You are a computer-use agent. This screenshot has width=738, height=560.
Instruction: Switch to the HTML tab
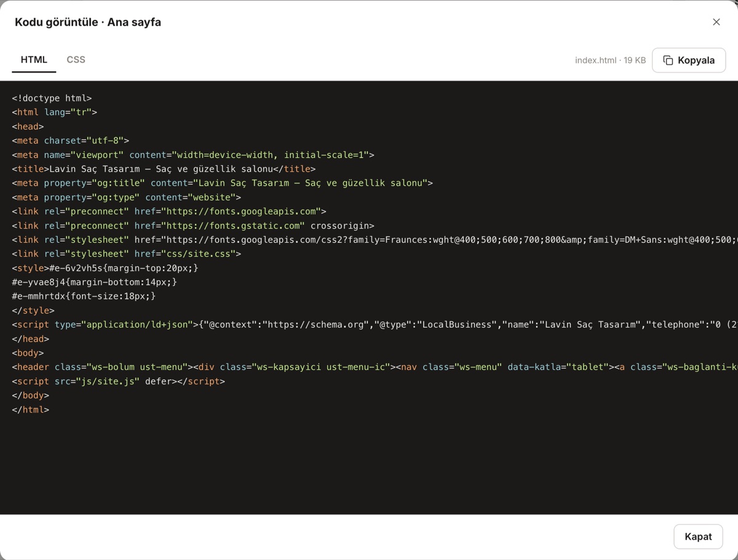pos(34,60)
